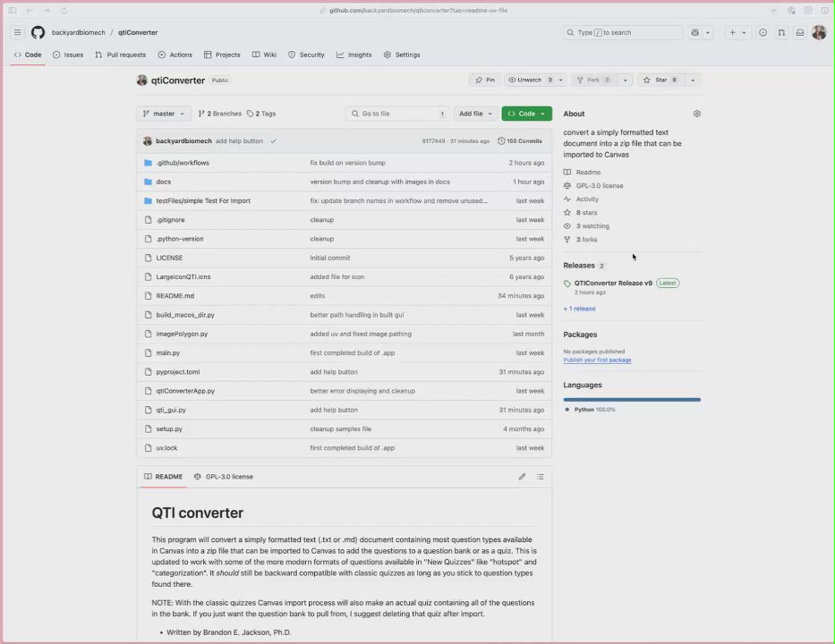
Task: Click the About settings gear icon
Action: point(696,114)
